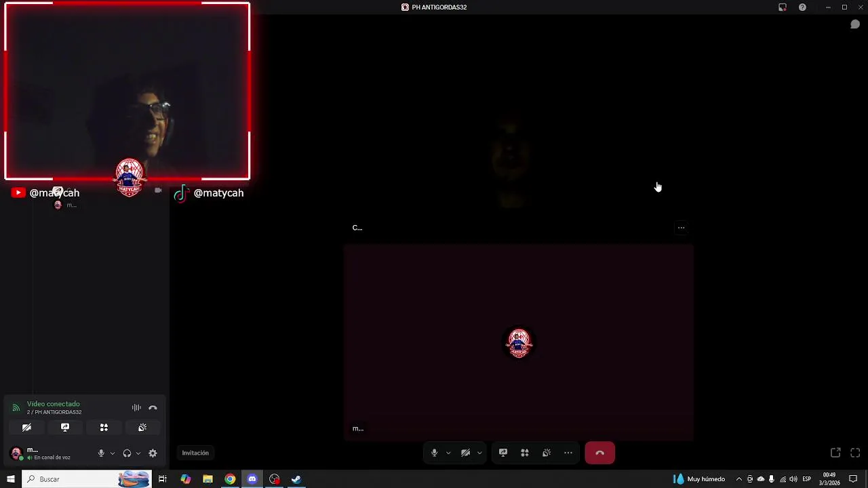
Task: Open more options in the call bar
Action: point(568,453)
